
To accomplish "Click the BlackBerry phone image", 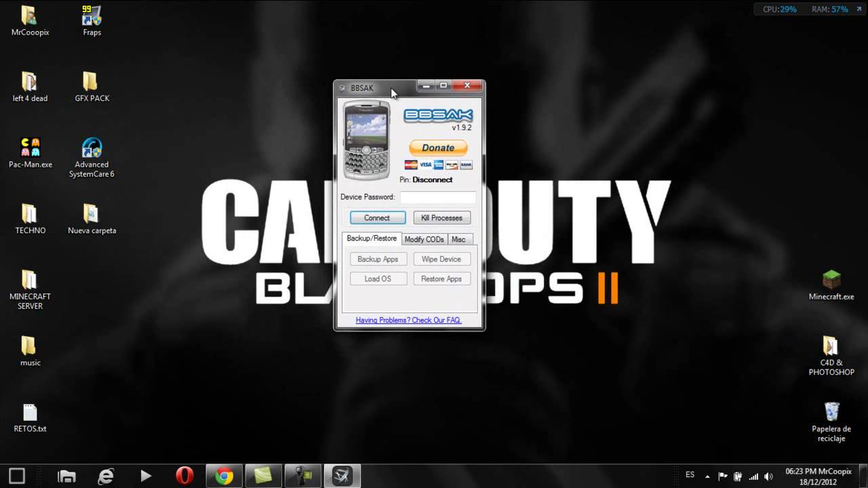I will [367, 140].
